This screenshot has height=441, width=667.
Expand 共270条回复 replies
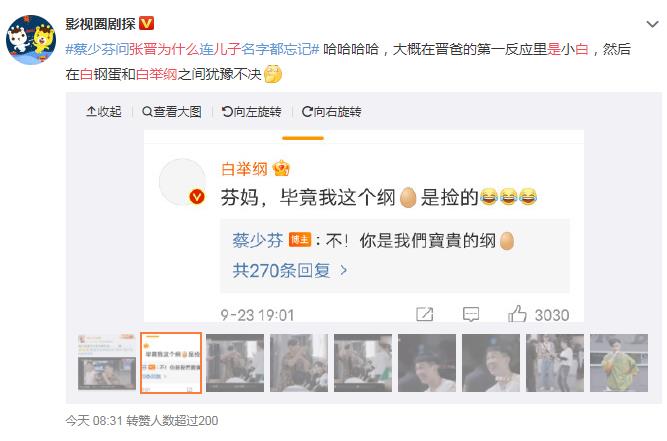click(290, 270)
